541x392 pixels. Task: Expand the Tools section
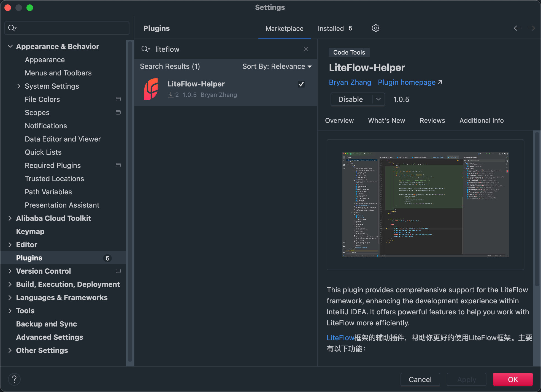tap(10, 311)
